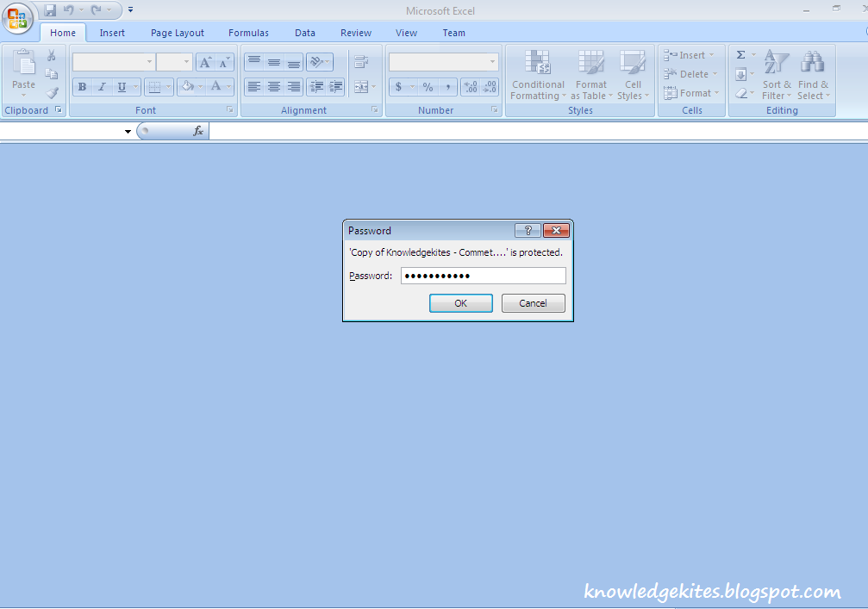Center text horizontally
The height and width of the screenshot is (609, 868).
[x=274, y=87]
